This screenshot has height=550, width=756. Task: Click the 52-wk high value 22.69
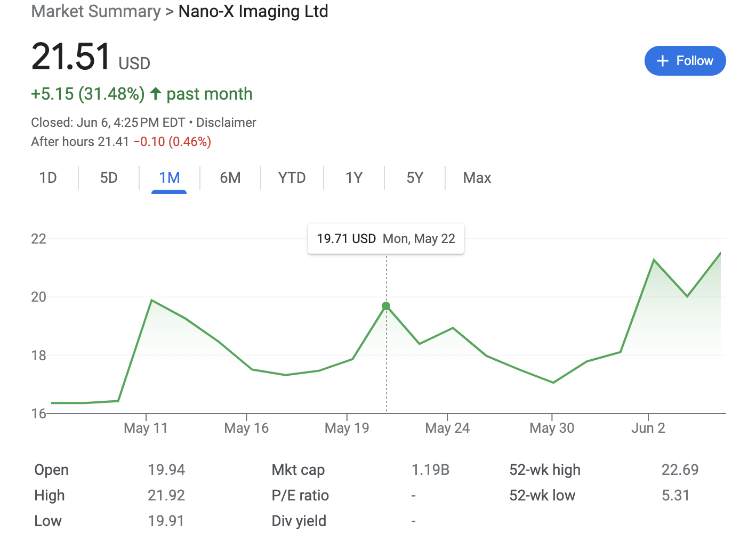coord(680,470)
